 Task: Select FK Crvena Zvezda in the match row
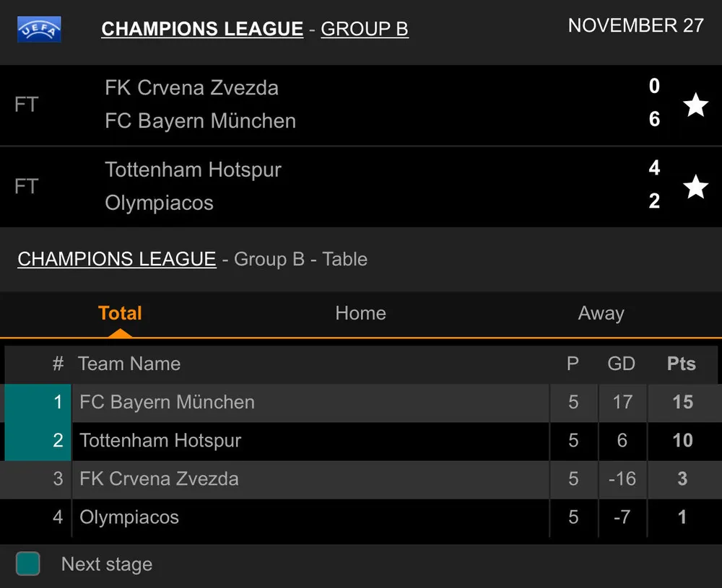[x=191, y=88]
